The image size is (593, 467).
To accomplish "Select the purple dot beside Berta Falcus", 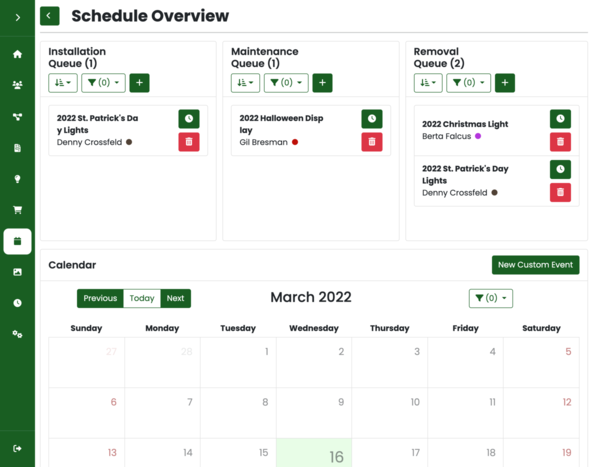I will tap(478, 136).
